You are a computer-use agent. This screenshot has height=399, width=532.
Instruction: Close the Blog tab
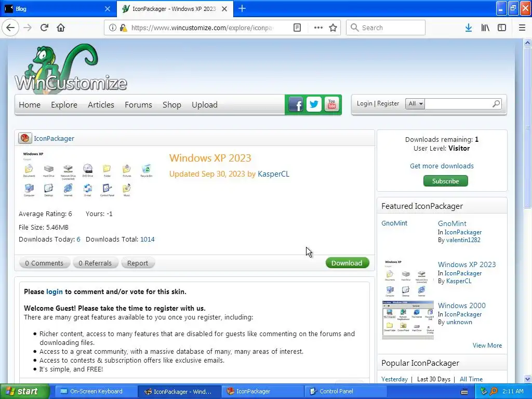tap(107, 9)
